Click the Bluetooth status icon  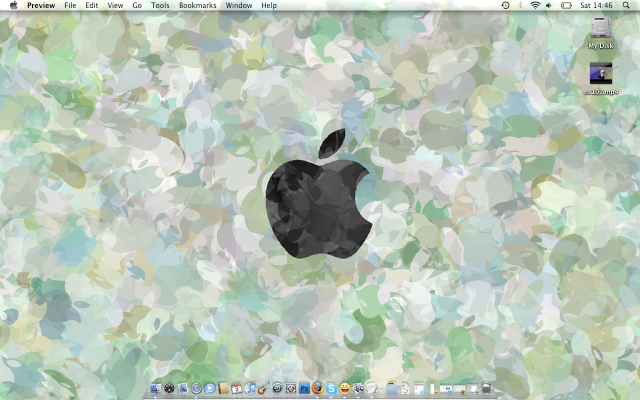coord(520,5)
